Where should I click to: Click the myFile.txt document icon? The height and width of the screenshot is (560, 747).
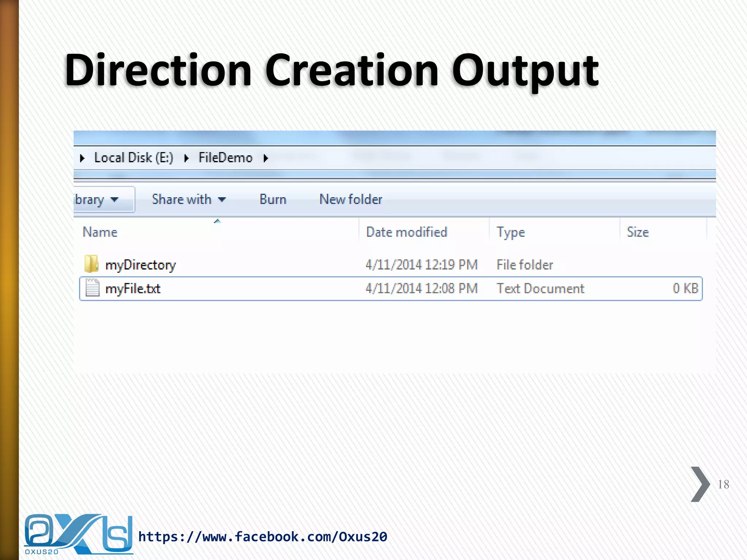[92, 288]
